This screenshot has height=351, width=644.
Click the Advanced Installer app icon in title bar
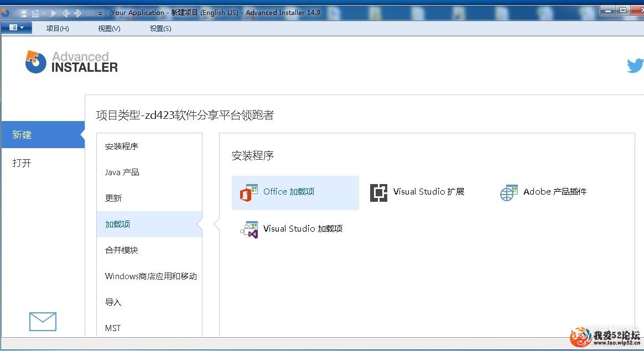click(x=5, y=13)
